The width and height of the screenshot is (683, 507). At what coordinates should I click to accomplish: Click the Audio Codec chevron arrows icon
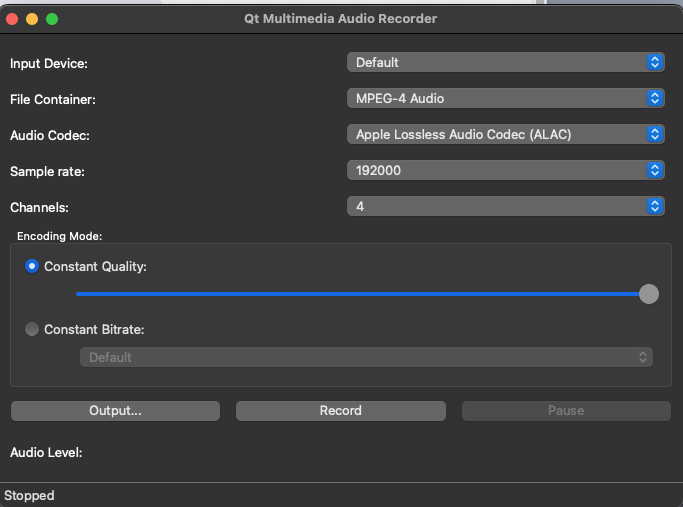tap(655, 134)
